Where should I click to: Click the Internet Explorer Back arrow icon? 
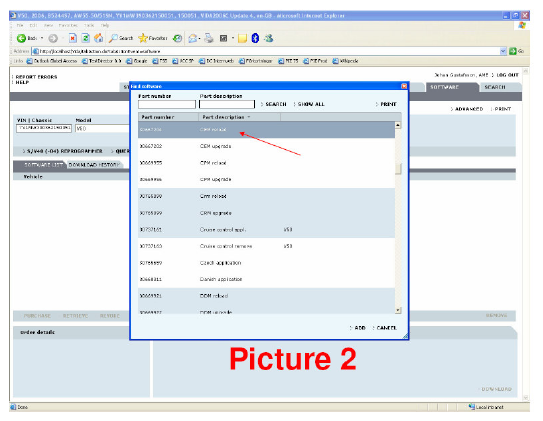21,38
